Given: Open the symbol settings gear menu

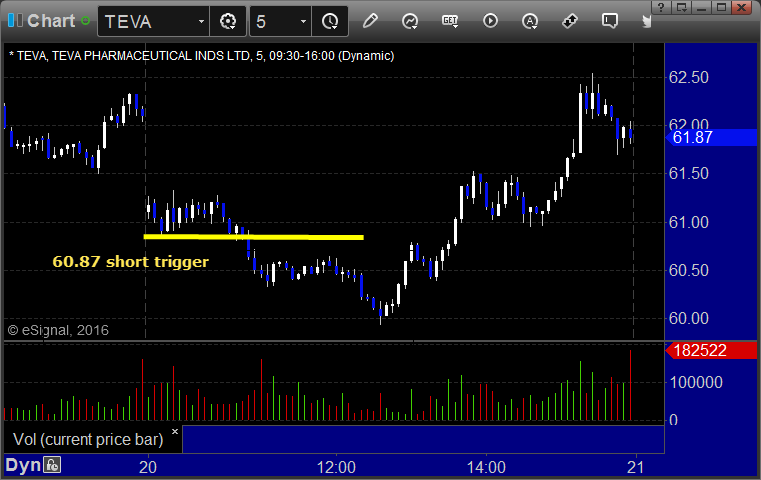Looking at the screenshot, I should click(x=228, y=21).
